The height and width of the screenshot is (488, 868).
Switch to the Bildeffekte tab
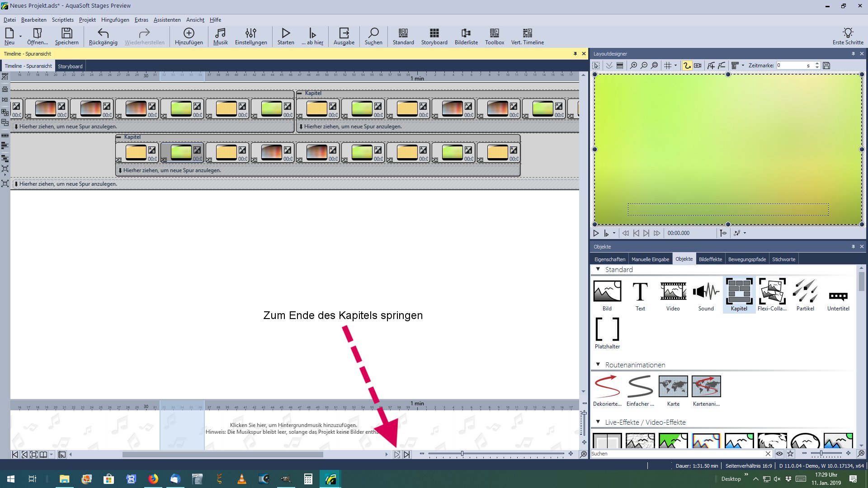(x=710, y=259)
